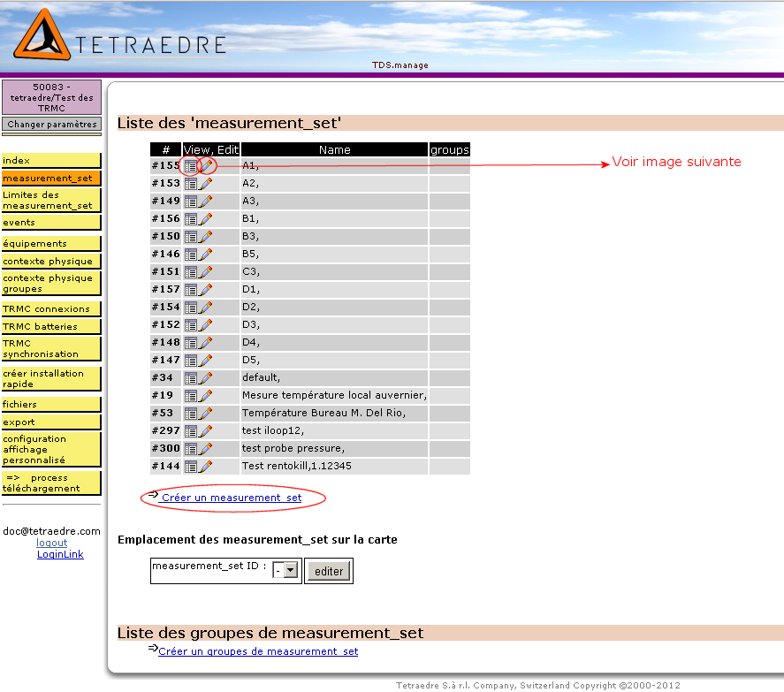This screenshot has height=692, width=784.
Task: Open TRMC batteries in sidebar
Action: pos(50,326)
